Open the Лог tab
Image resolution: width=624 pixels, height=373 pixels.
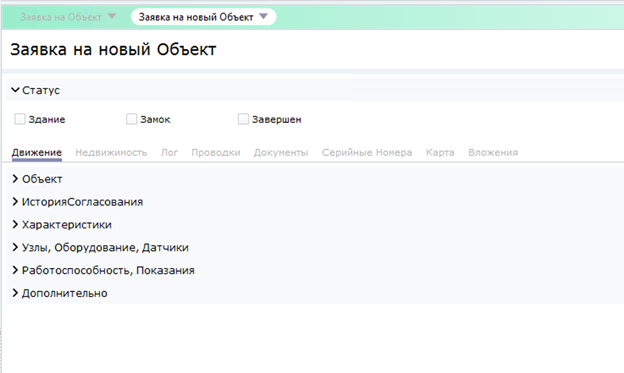[x=169, y=152]
